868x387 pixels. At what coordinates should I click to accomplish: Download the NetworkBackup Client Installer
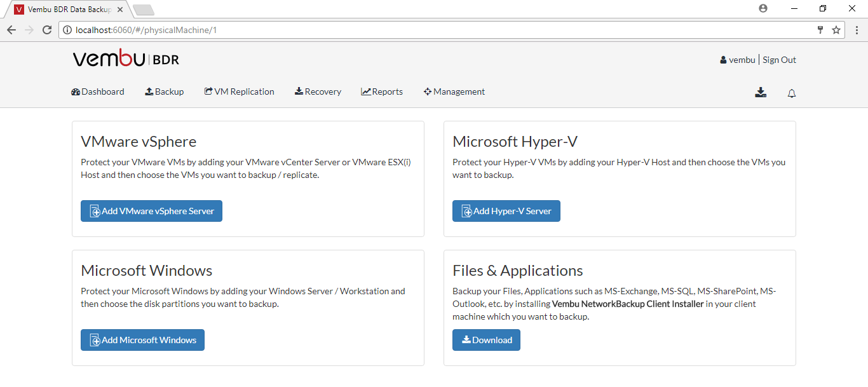(486, 340)
